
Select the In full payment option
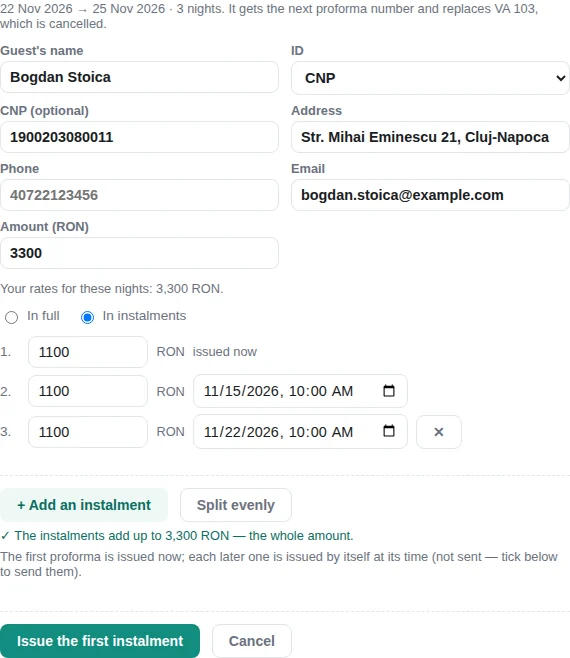tap(11, 317)
